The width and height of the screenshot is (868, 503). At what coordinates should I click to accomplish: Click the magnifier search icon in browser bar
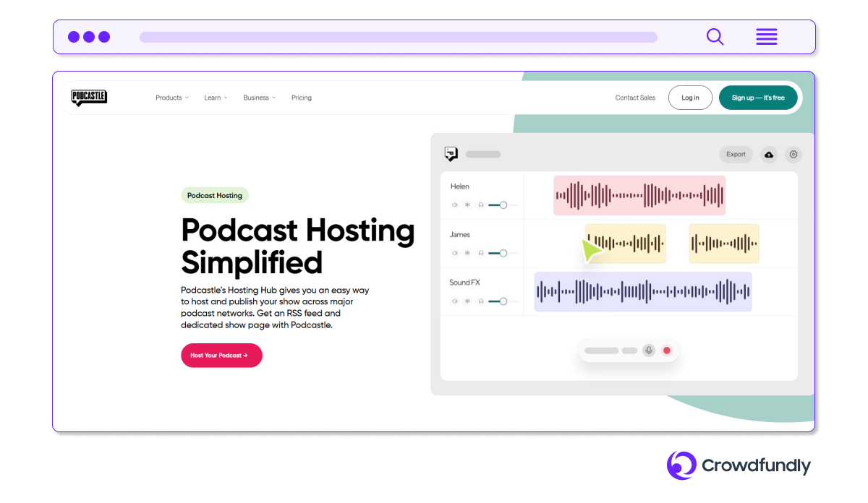(715, 37)
